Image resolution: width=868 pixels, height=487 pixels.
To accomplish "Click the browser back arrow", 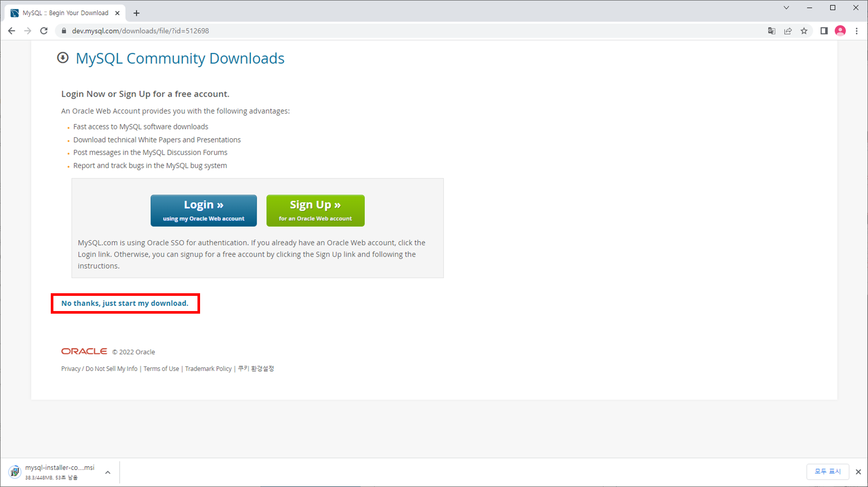I will tap(12, 31).
